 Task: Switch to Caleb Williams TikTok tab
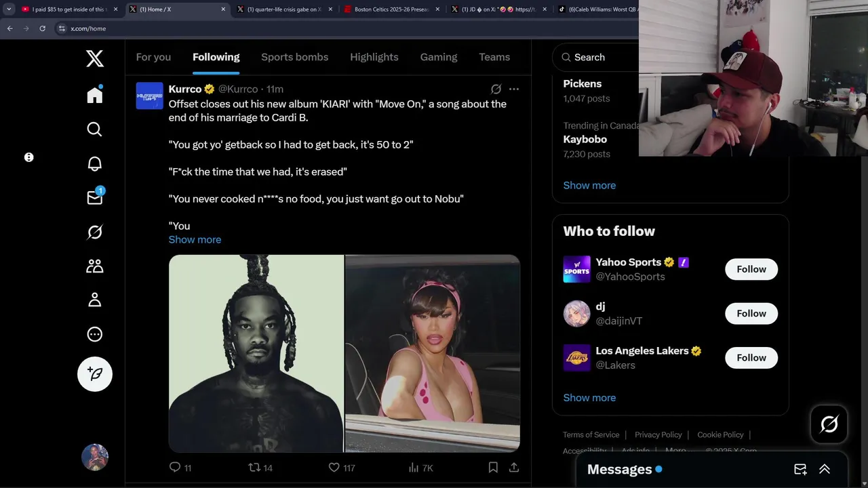(597, 9)
